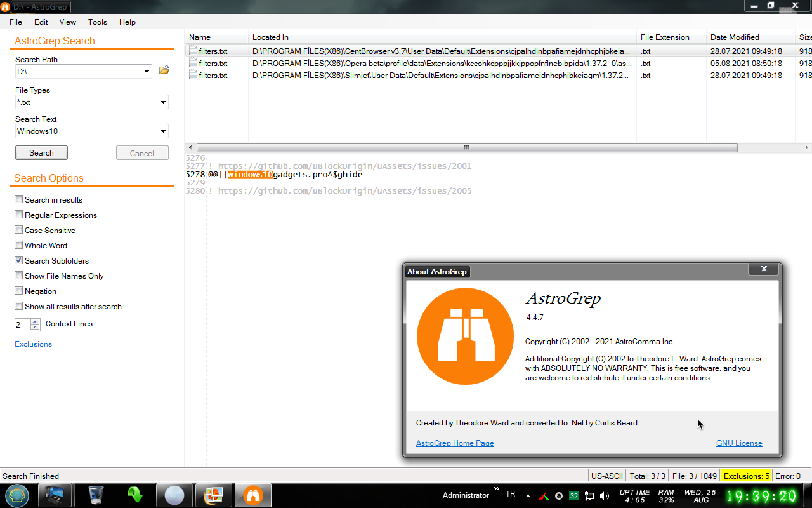
Task: Click the US-ASCII encoding status entry
Action: click(x=607, y=476)
